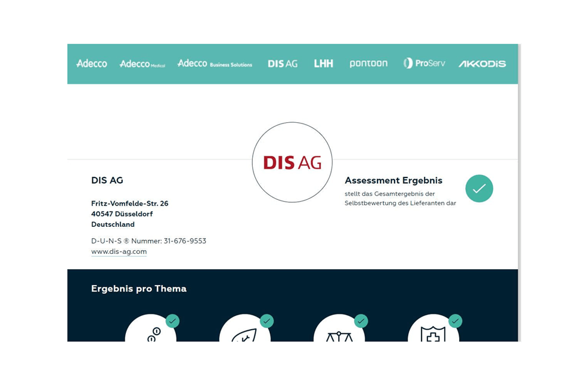The width and height of the screenshot is (588, 385).
Task: Click the Fritz-Vomfelde-Str. 26 address line
Action: 130,203
